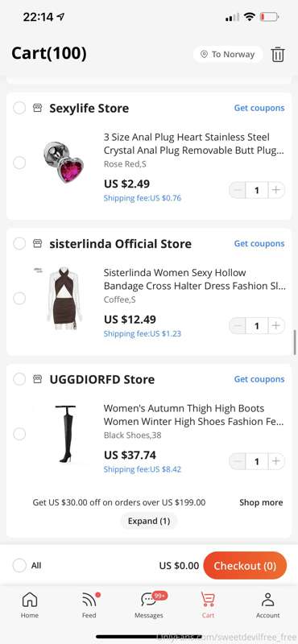Tap the UGGDIORFD Store shop icon
Viewport: 298px width, 644px height.
pos(37,379)
